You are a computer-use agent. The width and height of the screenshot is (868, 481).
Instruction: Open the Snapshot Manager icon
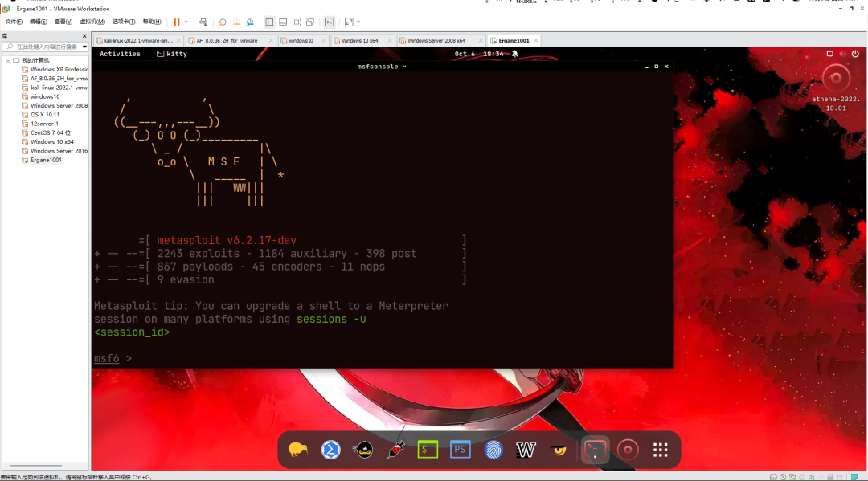250,22
